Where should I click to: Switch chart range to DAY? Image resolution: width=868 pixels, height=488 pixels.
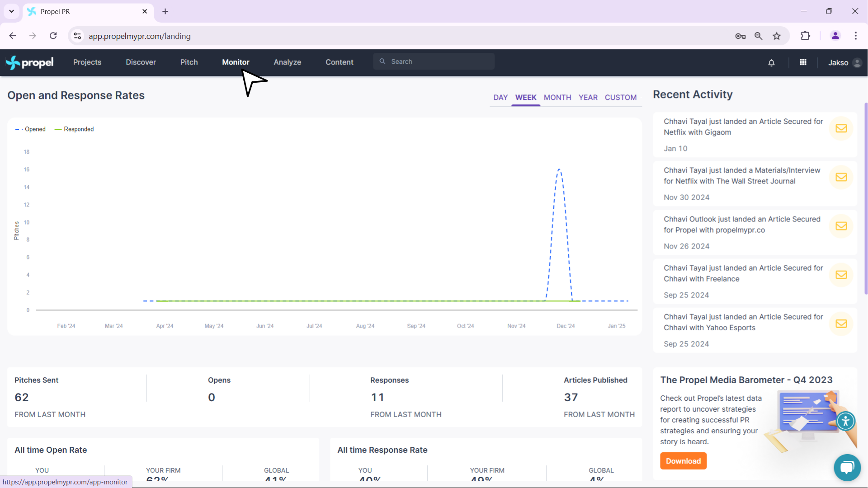click(x=500, y=98)
